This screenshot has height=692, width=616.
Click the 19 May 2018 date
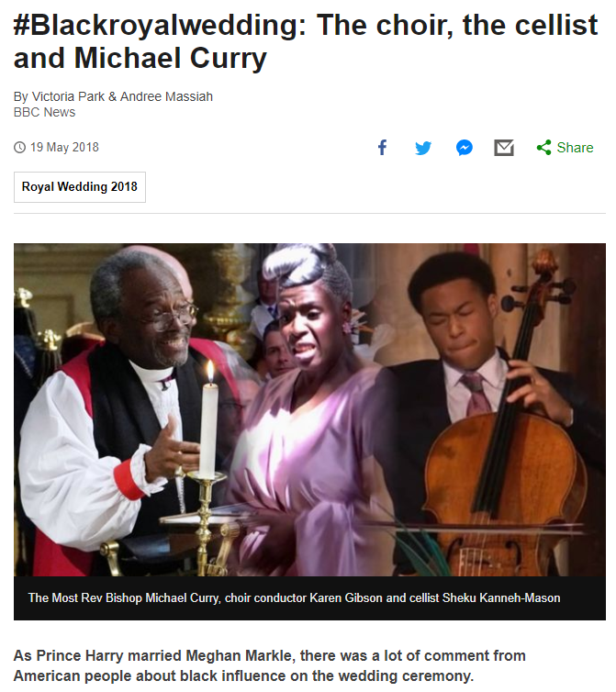[64, 148]
